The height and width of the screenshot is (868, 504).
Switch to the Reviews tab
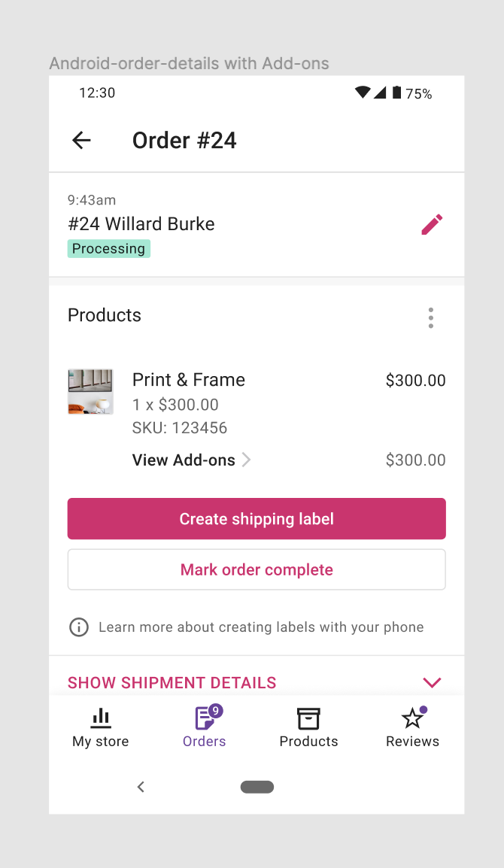[412, 727]
